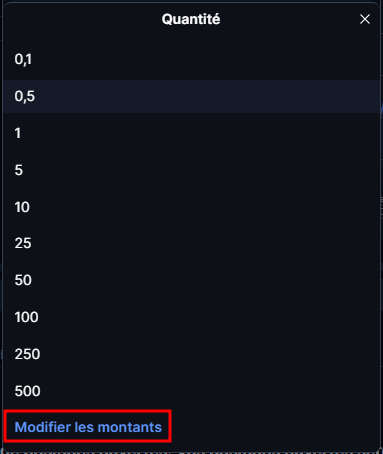Viewport: 383px width, 454px height.
Task: Pick the 500 quantity option
Action: [x=192, y=391]
